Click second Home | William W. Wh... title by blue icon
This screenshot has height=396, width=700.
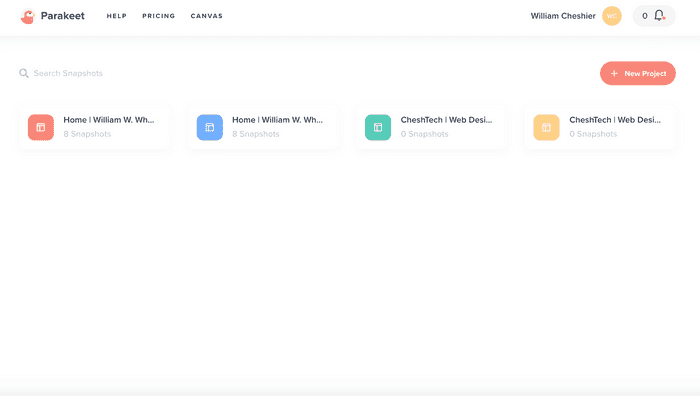pos(277,120)
